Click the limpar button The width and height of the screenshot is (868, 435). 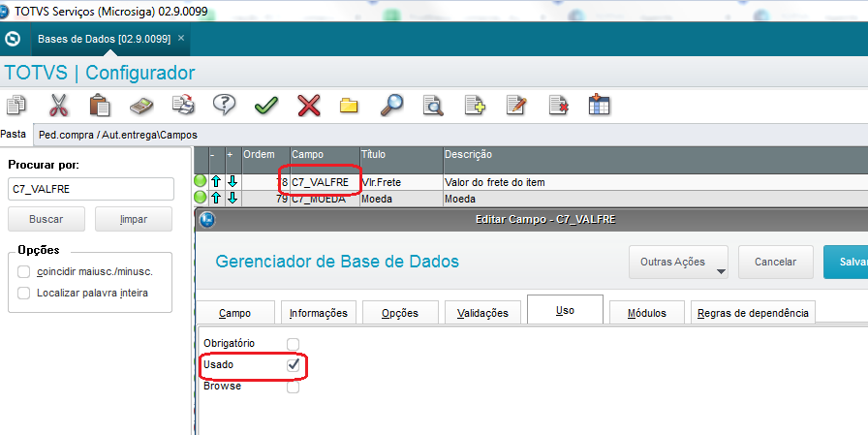(134, 219)
